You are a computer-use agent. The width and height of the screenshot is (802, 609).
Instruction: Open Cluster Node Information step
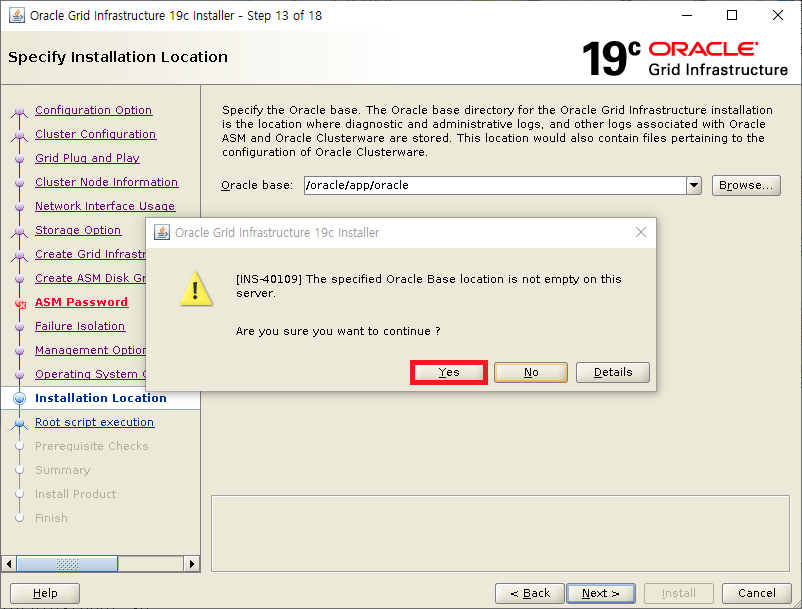[x=106, y=182]
